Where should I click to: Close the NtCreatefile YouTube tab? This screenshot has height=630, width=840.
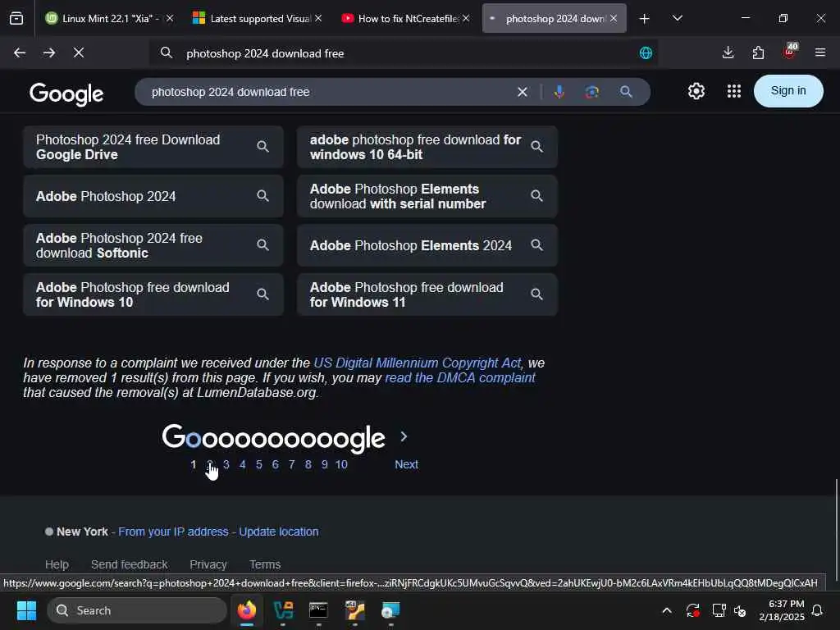(466, 18)
